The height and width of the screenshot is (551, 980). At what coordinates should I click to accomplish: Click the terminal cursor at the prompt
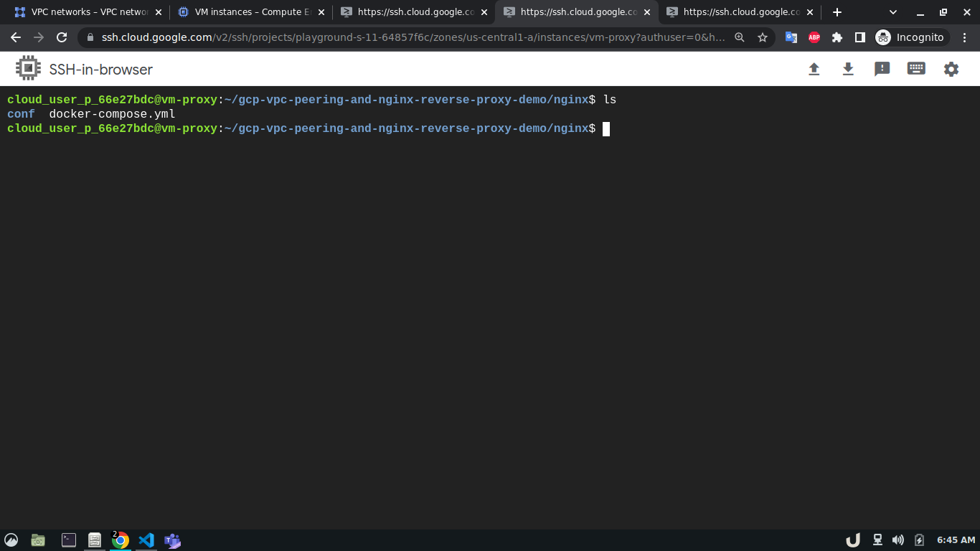(606, 128)
